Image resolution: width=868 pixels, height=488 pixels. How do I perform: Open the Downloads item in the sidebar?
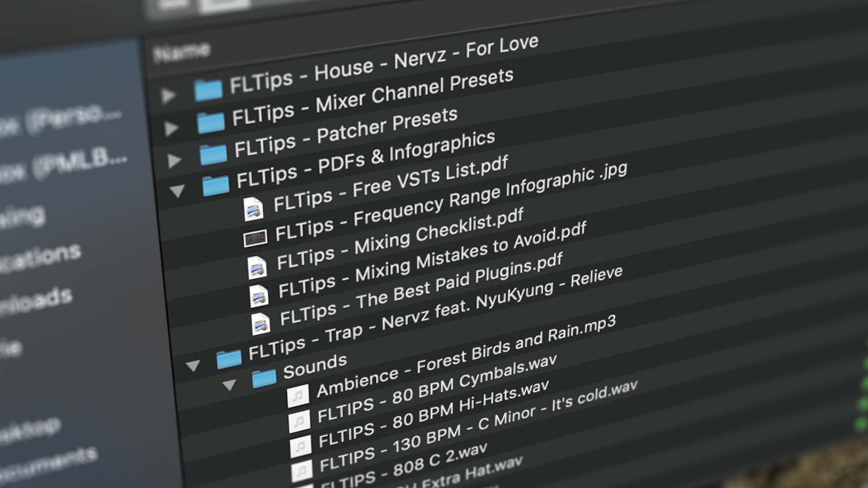coord(36,301)
